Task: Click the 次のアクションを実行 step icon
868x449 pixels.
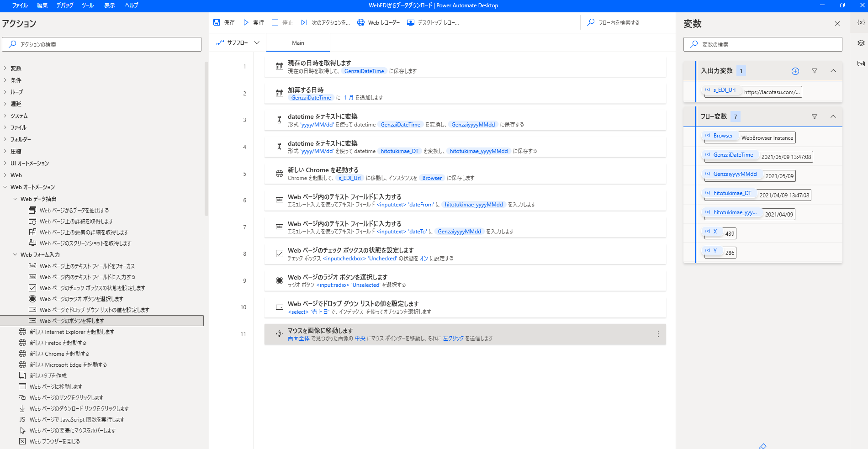Action: 304,22
